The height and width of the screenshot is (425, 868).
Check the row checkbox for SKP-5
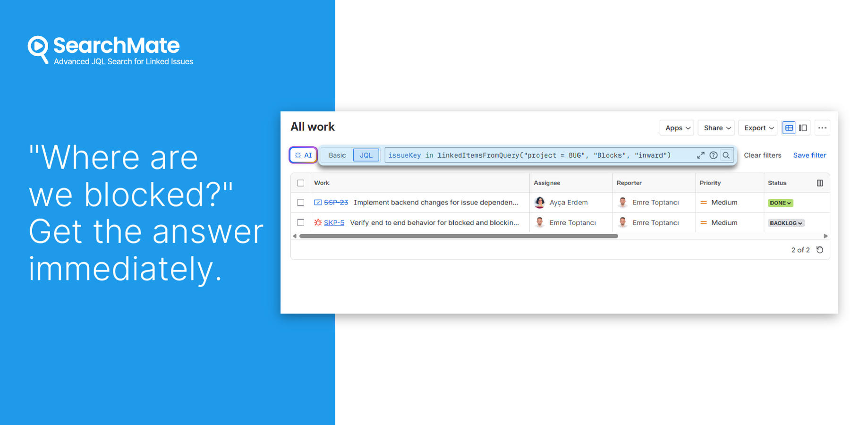point(301,222)
